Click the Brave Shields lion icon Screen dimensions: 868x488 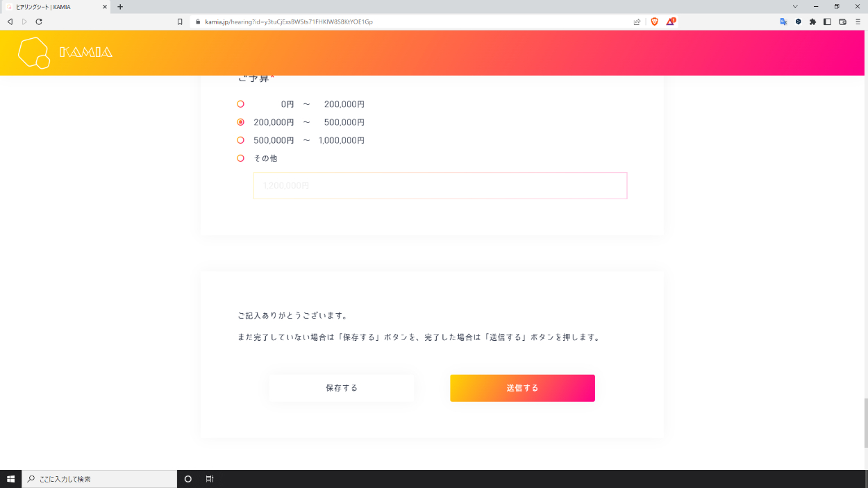(654, 22)
